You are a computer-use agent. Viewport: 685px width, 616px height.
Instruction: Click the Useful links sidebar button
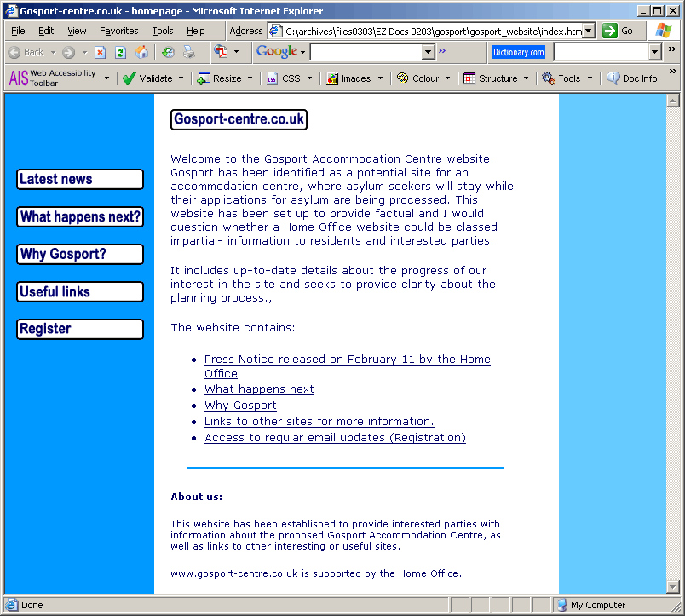[x=80, y=292]
